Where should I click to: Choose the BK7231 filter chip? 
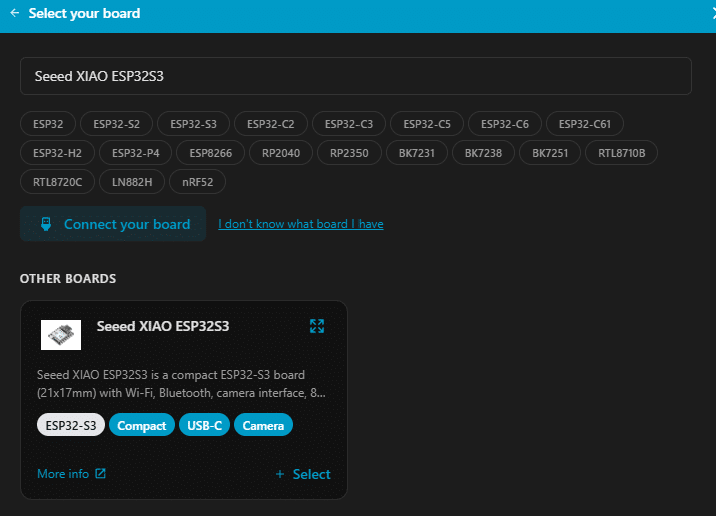417,153
